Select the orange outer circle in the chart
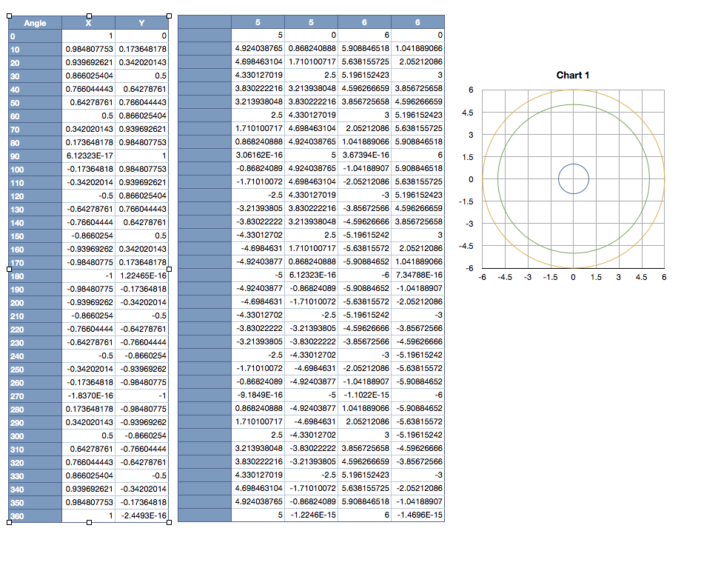This screenshot has width=701, height=588. click(572, 90)
